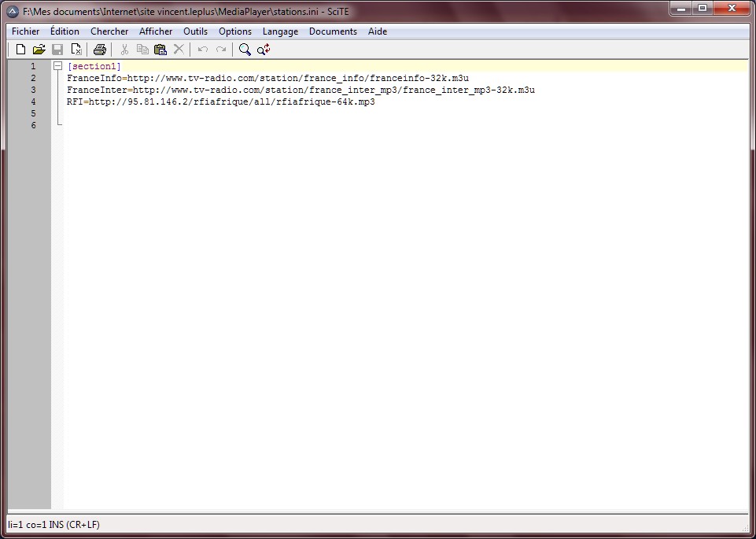Open the Outils menu
Viewport: 756px width, 539px height.
(x=195, y=31)
